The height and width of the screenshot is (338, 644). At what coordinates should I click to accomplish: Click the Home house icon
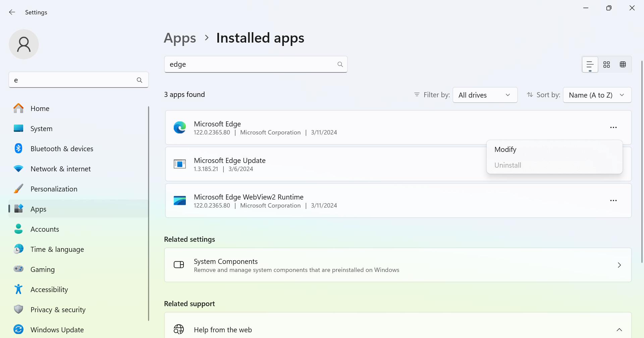click(x=18, y=108)
